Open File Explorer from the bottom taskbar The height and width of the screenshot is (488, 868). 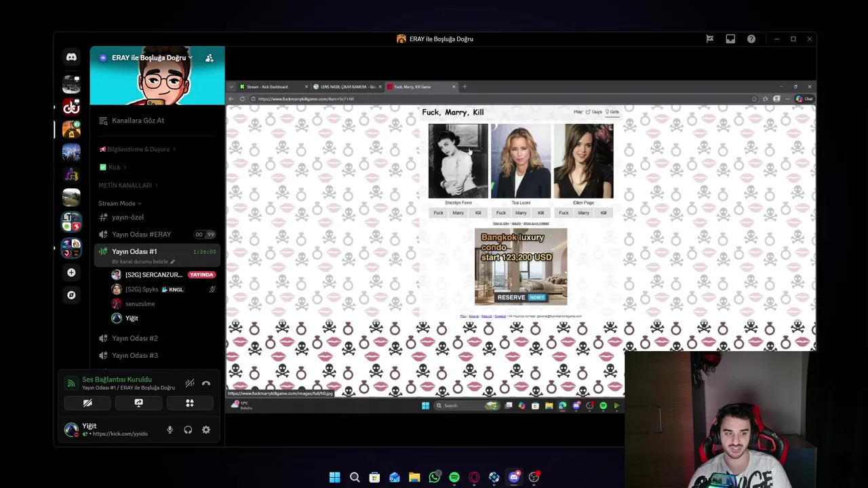(414, 477)
